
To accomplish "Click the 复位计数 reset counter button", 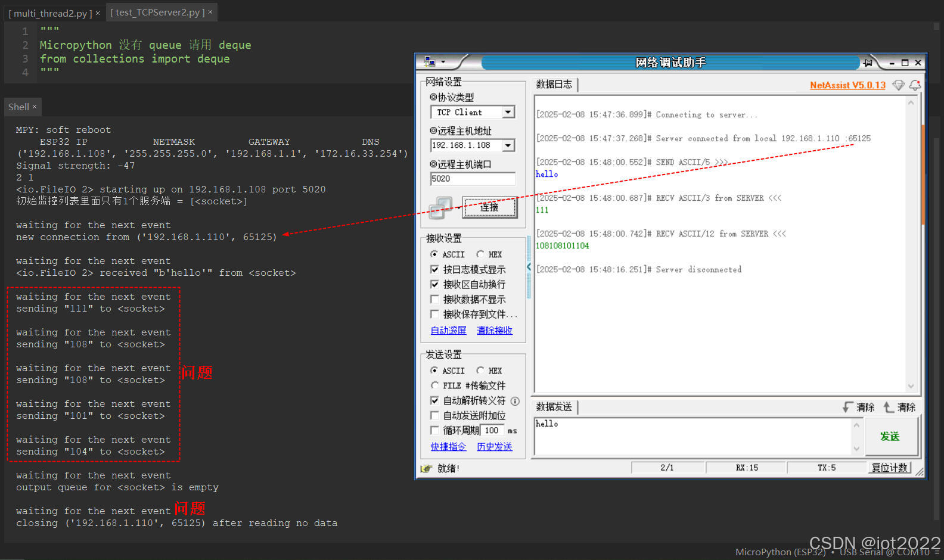I will 890,468.
